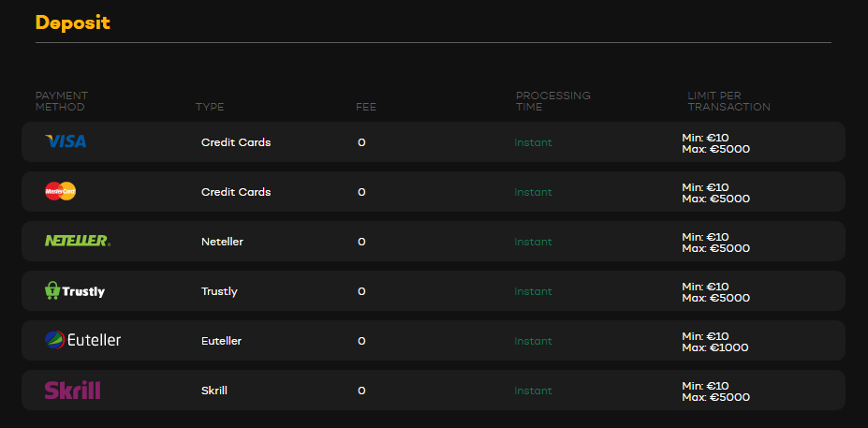
Task: Click the Limit Per Transaction column header
Action: pos(729,101)
